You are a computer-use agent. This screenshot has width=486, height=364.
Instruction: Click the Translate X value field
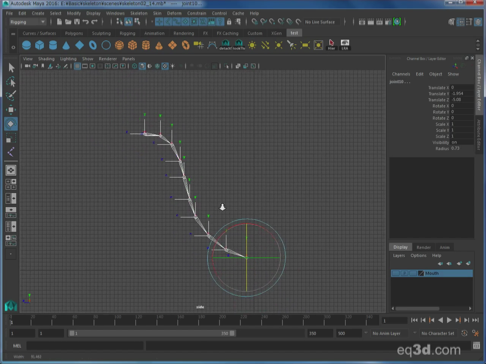click(x=462, y=88)
